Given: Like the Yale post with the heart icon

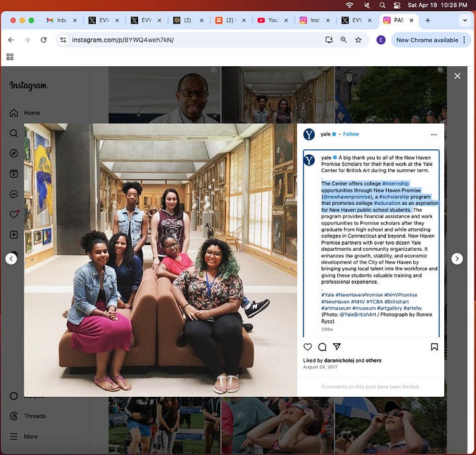Looking at the screenshot, I should [x=307, y=347].
